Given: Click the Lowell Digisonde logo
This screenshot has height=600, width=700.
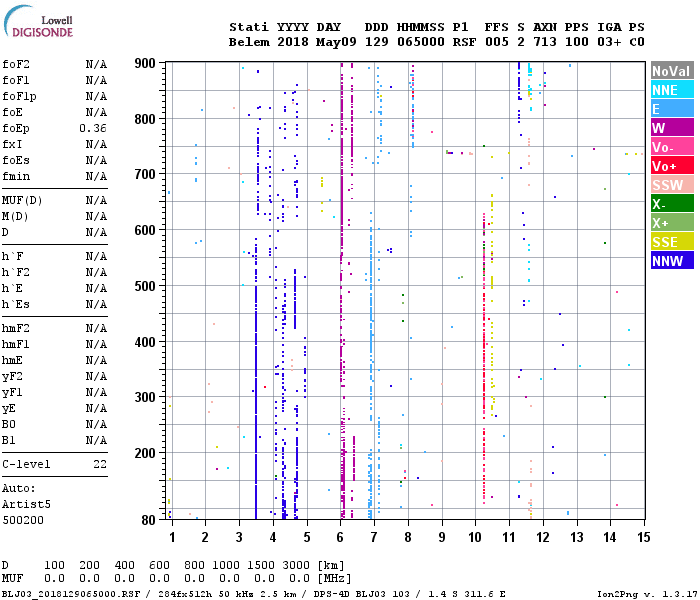Looking at the screenshot, I should [38, 21].
